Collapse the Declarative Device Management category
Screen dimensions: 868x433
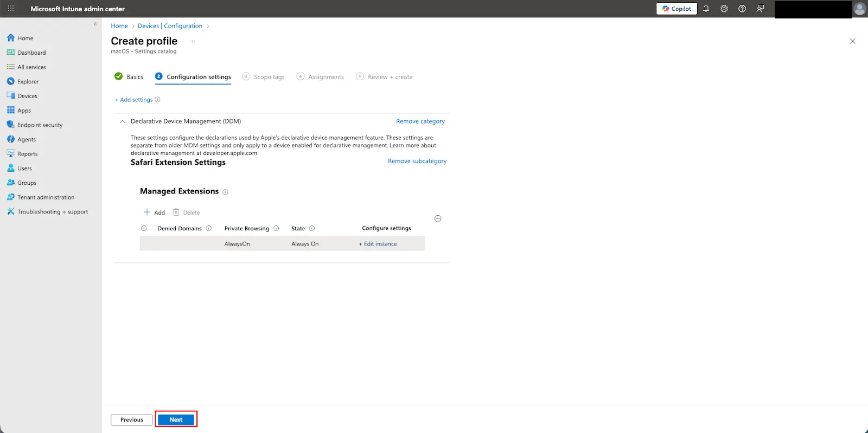pyautogui.click(x=123, y=122)
